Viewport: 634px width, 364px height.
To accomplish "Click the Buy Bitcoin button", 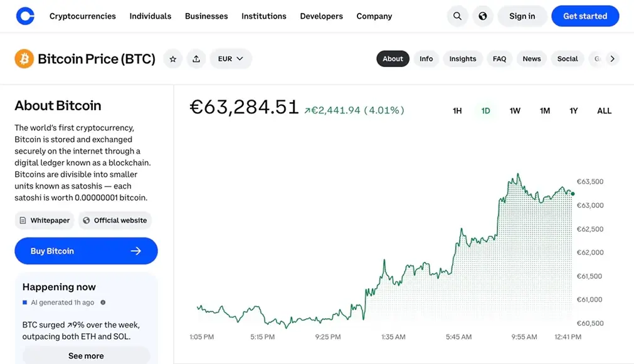I will [86, 251].
